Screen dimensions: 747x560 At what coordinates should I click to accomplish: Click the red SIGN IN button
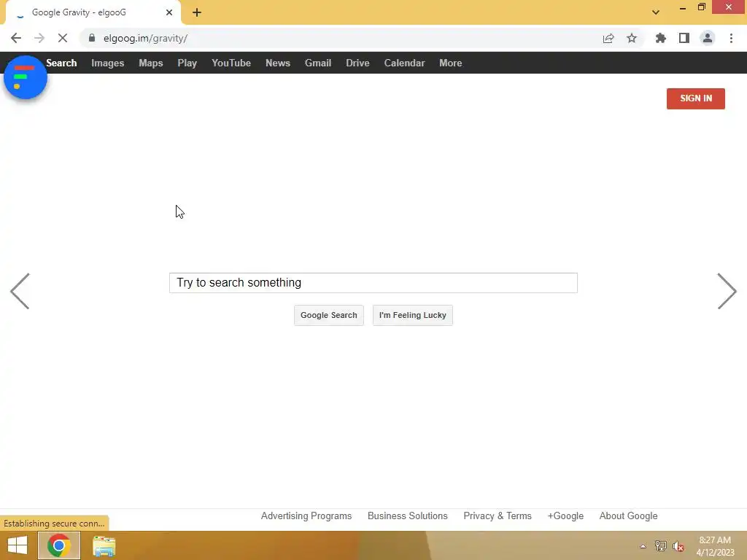pos(695,98)
